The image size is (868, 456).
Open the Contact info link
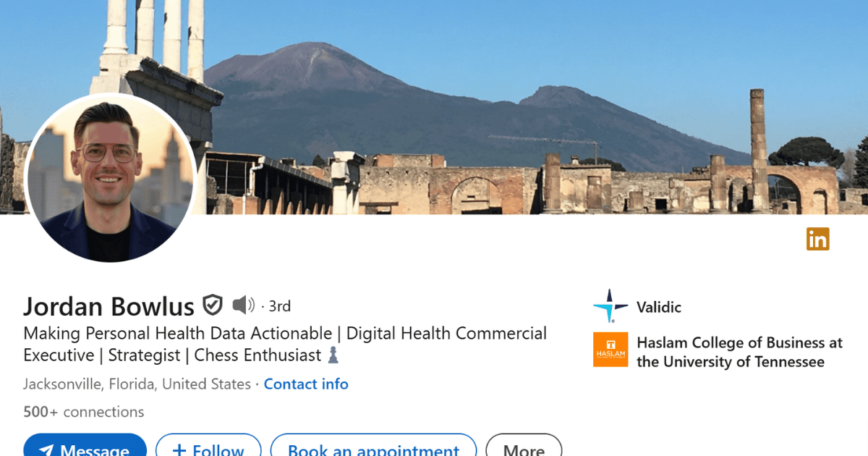(306, 384)
